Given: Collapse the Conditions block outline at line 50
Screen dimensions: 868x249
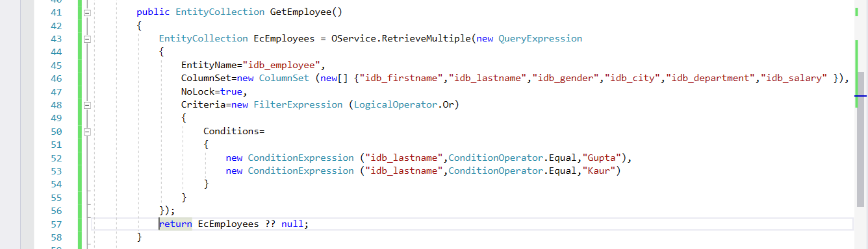Looking at the screenshot, I should pos(88,131).
